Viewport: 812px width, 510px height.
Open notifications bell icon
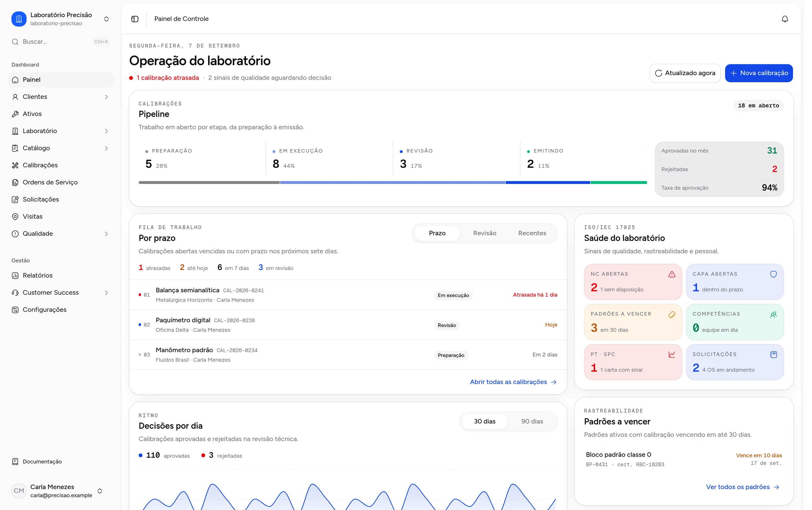point(785,19)
